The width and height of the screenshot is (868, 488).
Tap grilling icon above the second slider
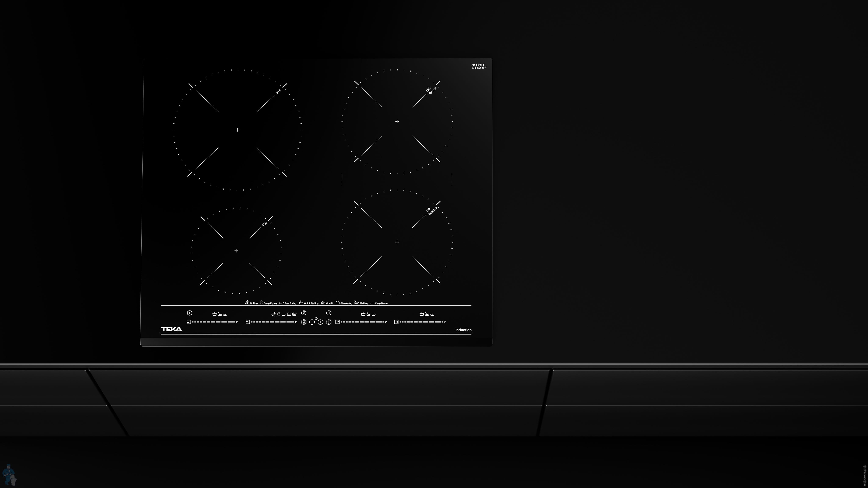274,314
